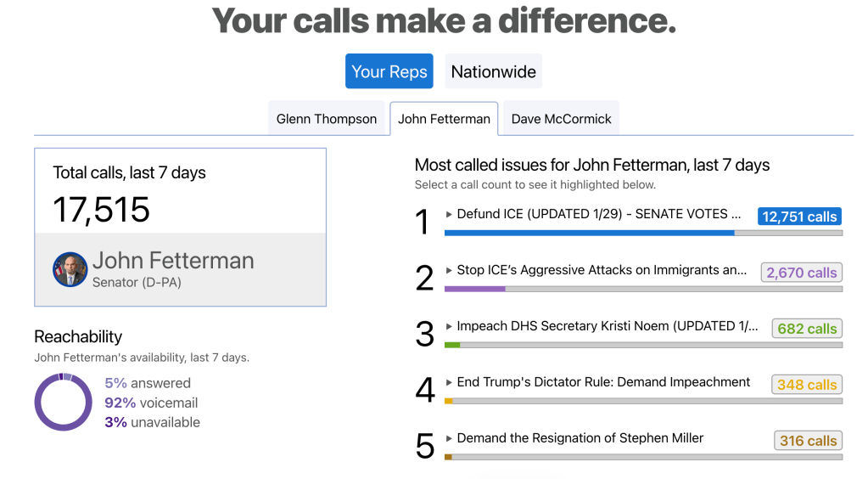Switch to the Nationwide view
Viewport: 868px width, 479px height.
coord(493,71)
